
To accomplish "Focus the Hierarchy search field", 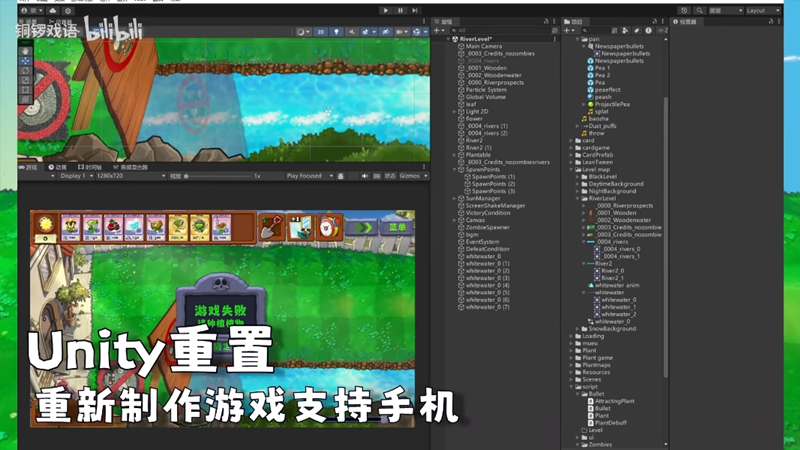I will click(x=500, y=31).
